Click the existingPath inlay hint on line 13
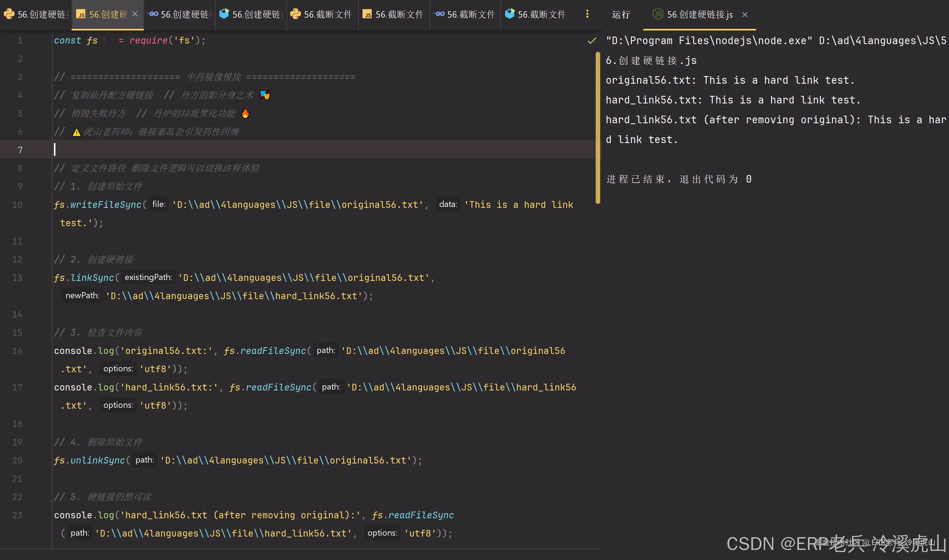The width and height of the screenshot is (949, 560). (148, 277)
